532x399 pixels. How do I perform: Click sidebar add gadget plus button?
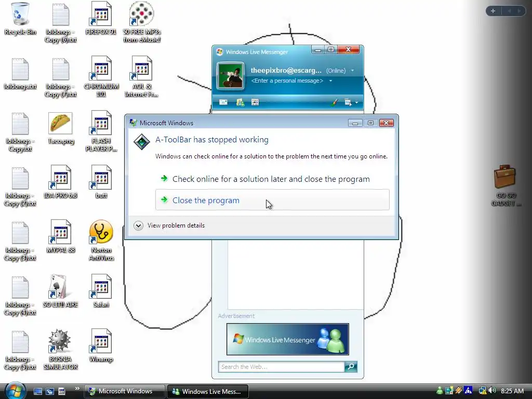coord(493,11)
